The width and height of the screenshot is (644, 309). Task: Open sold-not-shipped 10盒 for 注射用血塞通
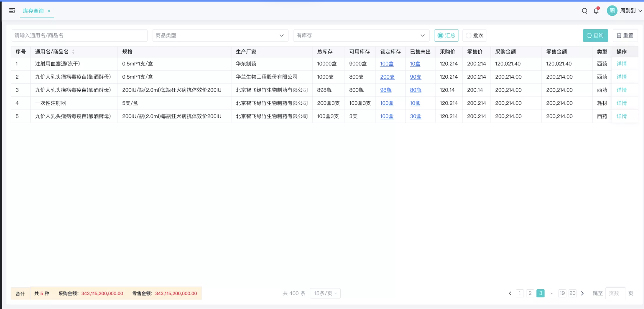[x=415, y=64]
